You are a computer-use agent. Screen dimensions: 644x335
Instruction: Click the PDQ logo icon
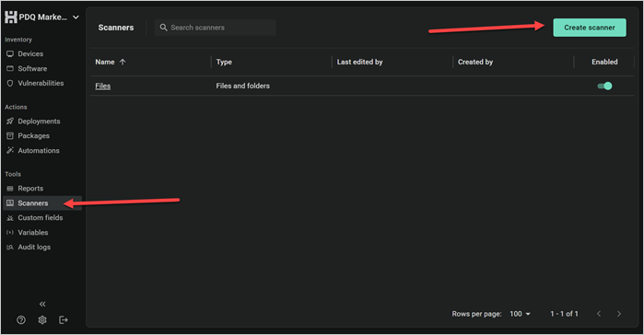[11, 17]
